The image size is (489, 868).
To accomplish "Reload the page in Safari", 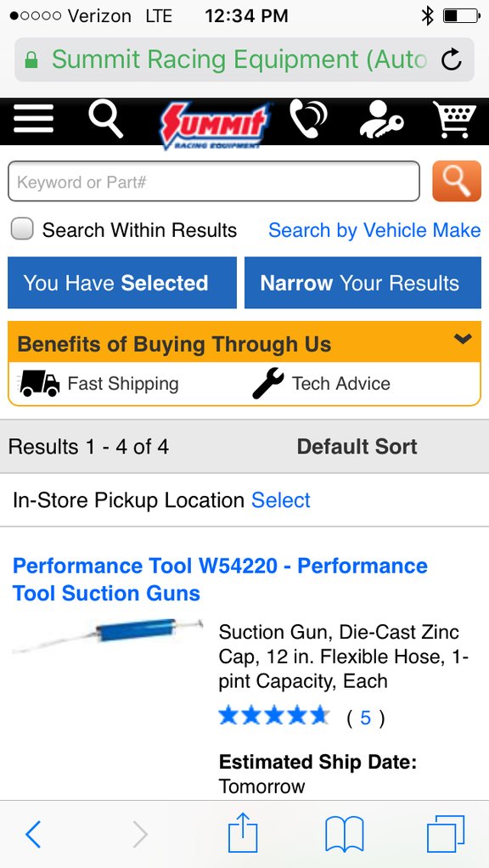I will point(452,59).
